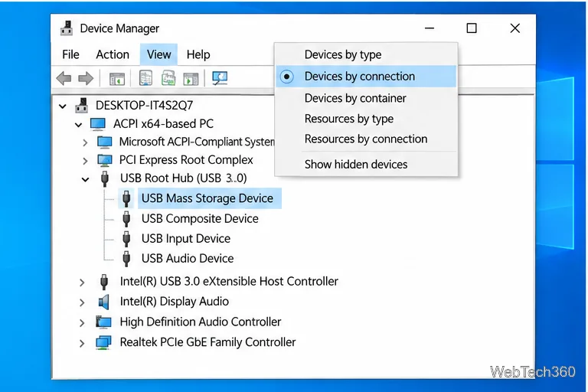Screen dimensions: 588x392
Task: Click High Definition Audio Controller icon
Action: point(103,322)
